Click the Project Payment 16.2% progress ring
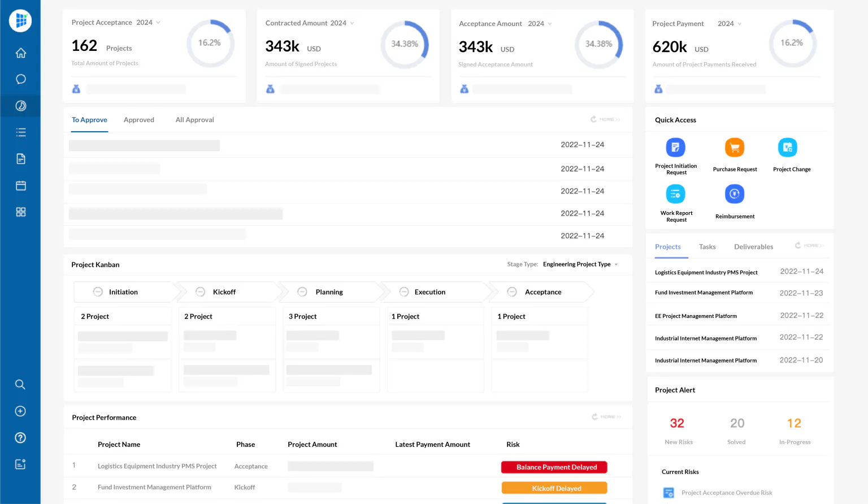The image size is (868, 504). click(x=792, y=43)
